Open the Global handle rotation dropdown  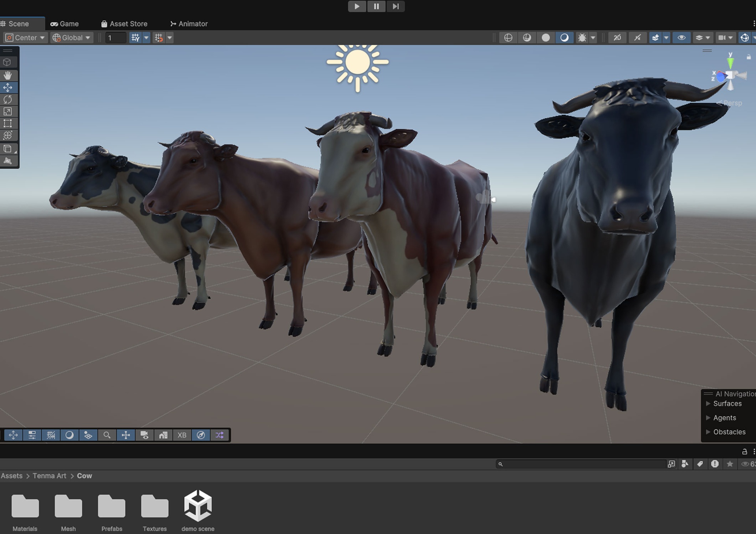tap(72, 37)
